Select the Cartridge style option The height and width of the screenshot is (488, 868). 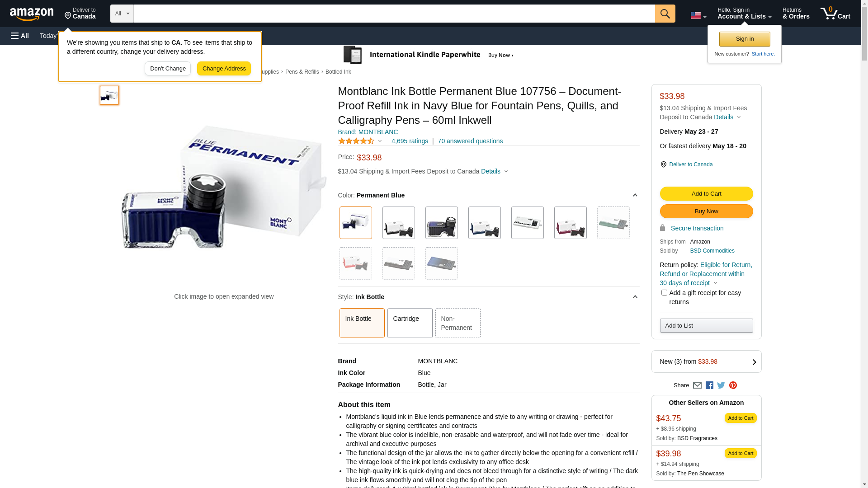tap(410, 323)
